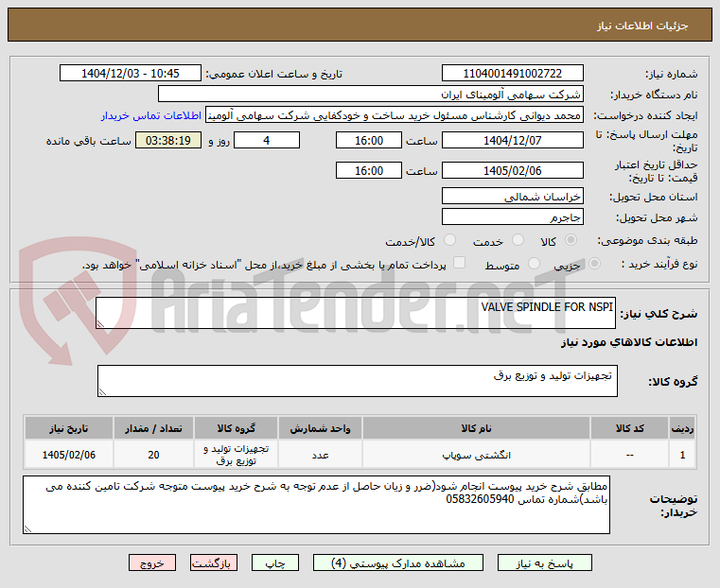The width and height of the screenshot is (720, 588).
Task: Click the VALVE SPINDLE FOR NSPI description box
Action: 356,313
